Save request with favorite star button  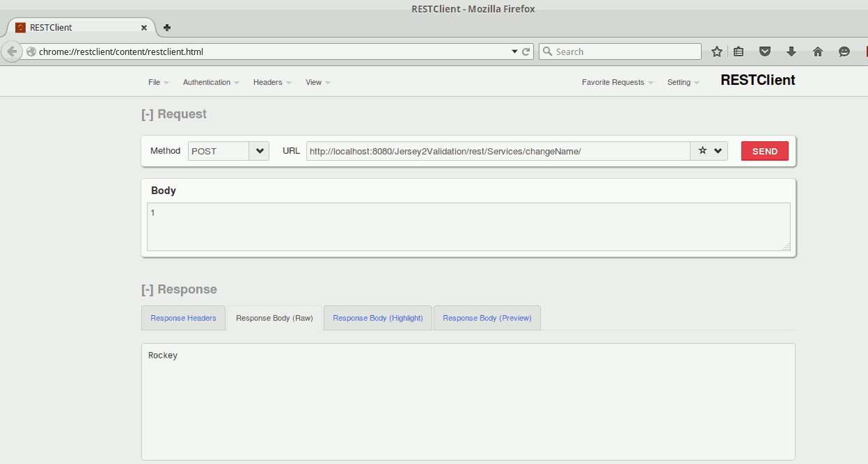coord(702,151)
